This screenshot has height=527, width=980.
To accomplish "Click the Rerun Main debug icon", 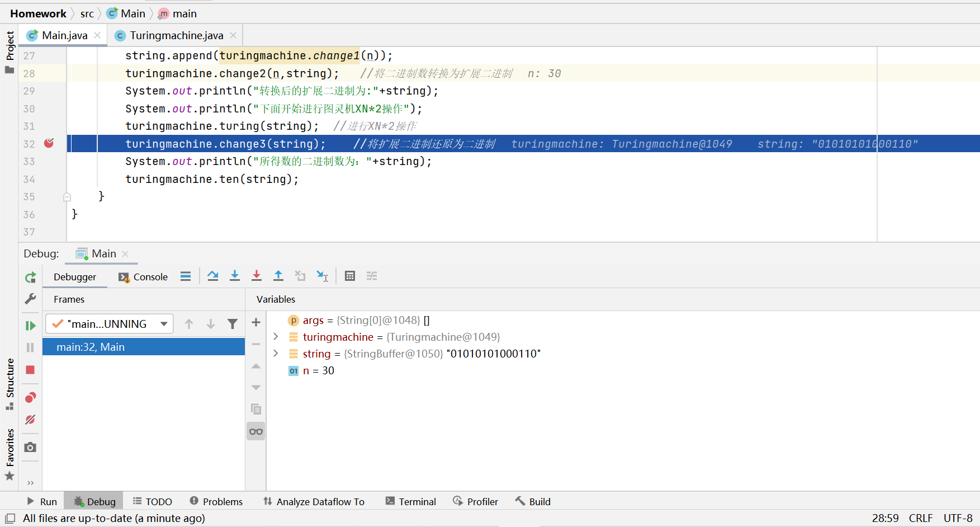I will (31, 277).
